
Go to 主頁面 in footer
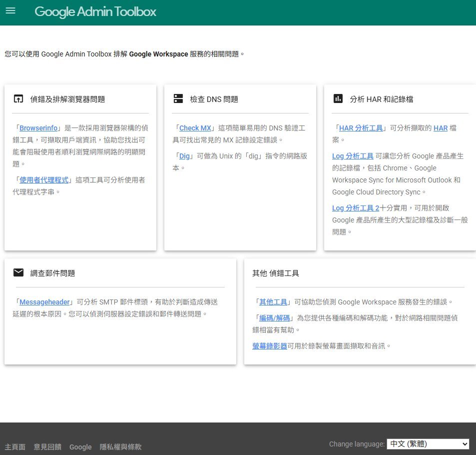point(15,447)
